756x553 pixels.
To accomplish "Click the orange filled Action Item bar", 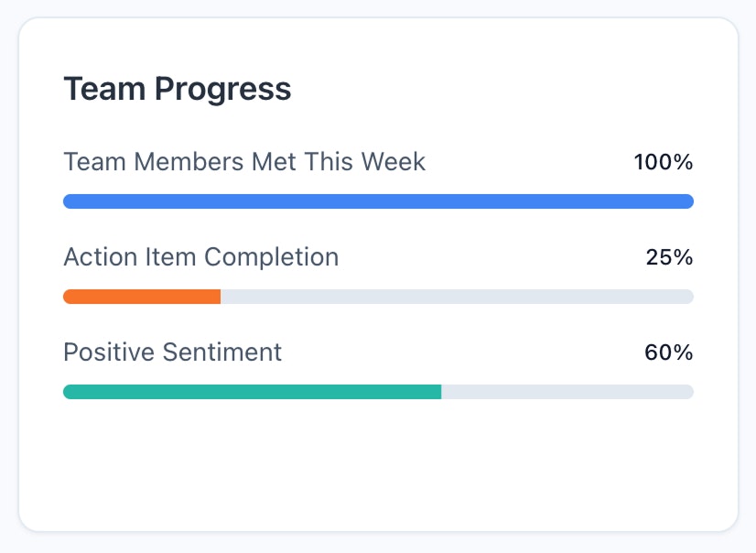I will point(142,297).
